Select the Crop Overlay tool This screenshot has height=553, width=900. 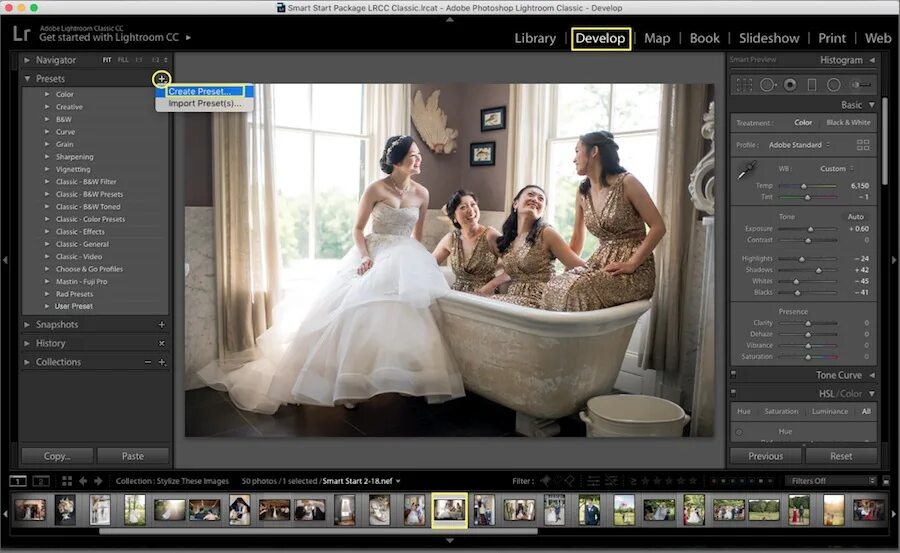pos(744,85)
